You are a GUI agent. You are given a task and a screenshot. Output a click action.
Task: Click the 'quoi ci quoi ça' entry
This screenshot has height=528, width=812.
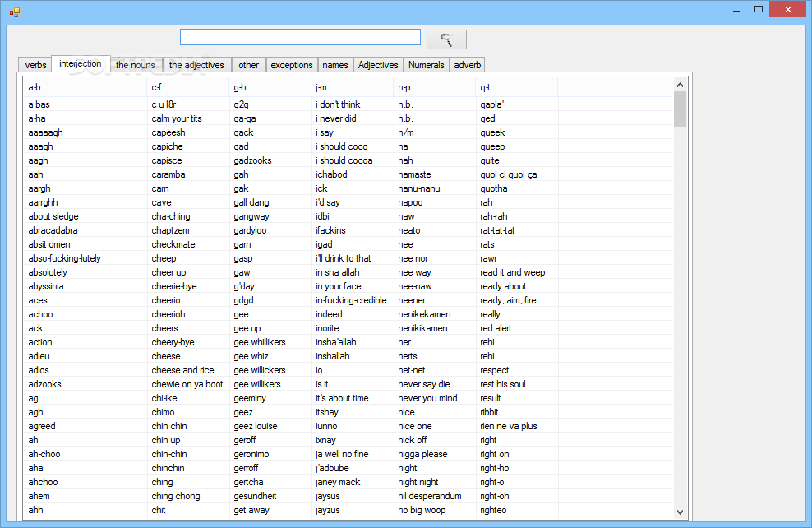[509, 174]
